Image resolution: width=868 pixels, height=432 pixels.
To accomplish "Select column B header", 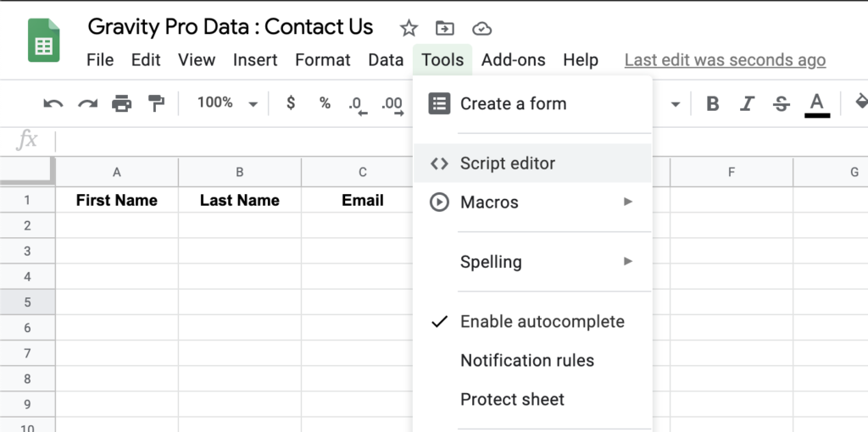I will pyautogui.click(x=240, y=173).
